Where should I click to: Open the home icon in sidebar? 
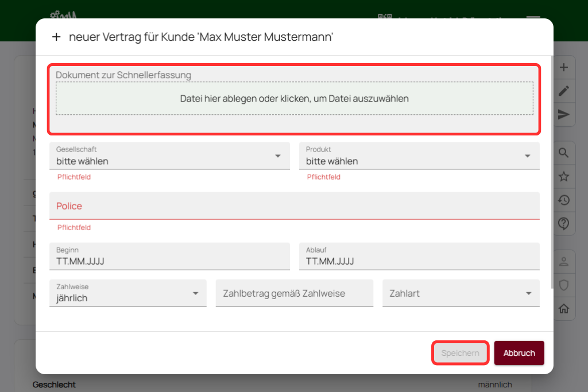[564, 309]
